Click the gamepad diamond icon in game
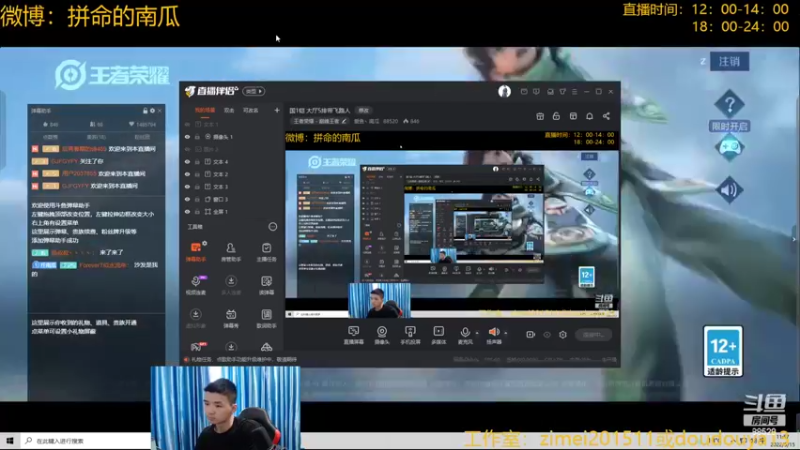 729,148
